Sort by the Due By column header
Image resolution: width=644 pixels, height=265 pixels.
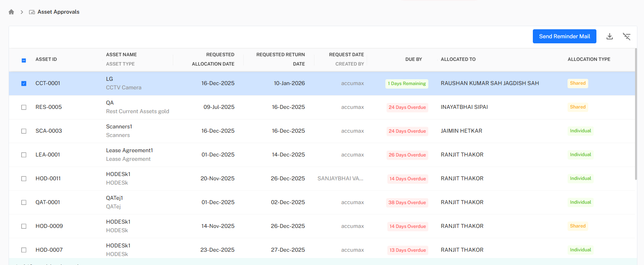click(413, 59)
